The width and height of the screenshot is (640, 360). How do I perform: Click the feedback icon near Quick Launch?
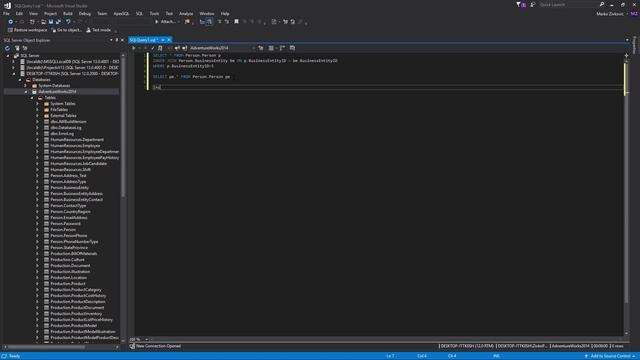click(533, 4)
